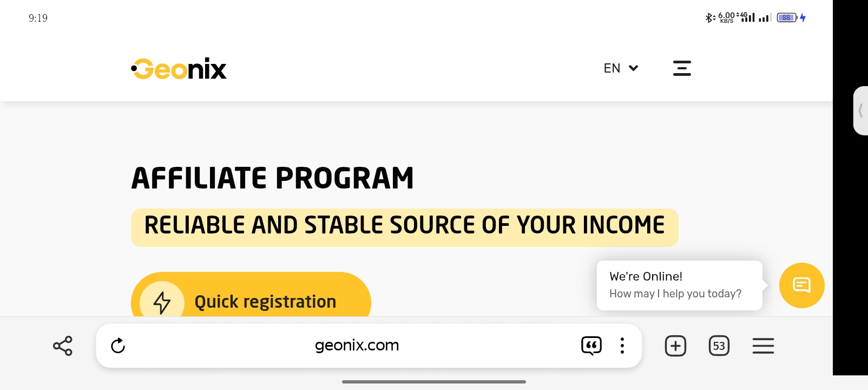868x390 pixels.
Task: Tap the quote bubble icon in address bar
Action: click(x=591, y=346)
